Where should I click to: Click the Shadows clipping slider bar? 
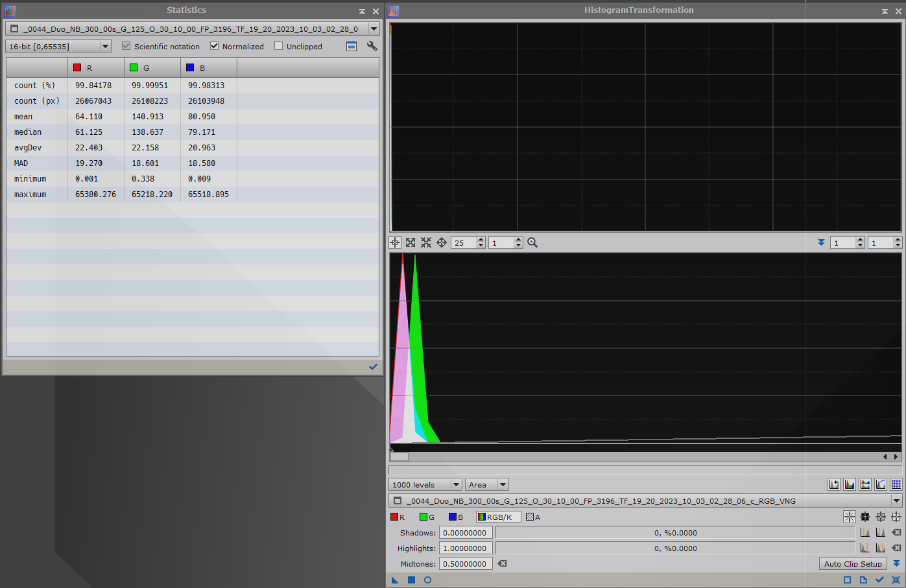click(x=675, y=532)
